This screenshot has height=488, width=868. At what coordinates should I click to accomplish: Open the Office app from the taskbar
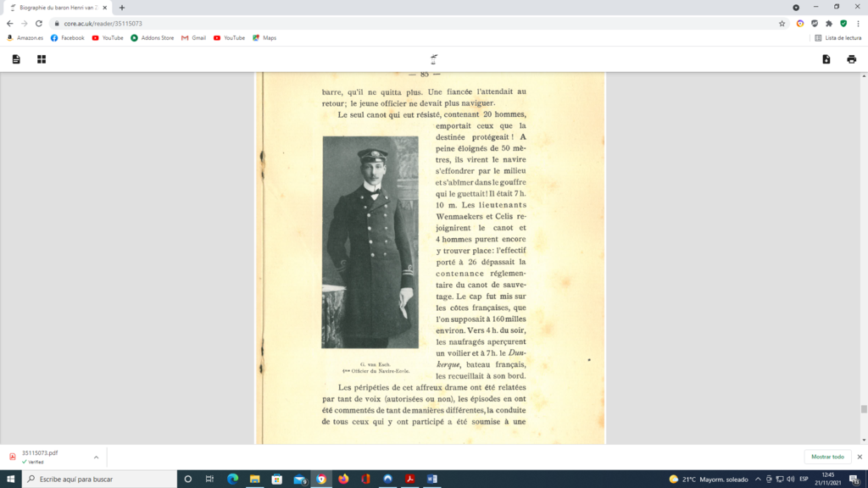click(x=365, y=480)
